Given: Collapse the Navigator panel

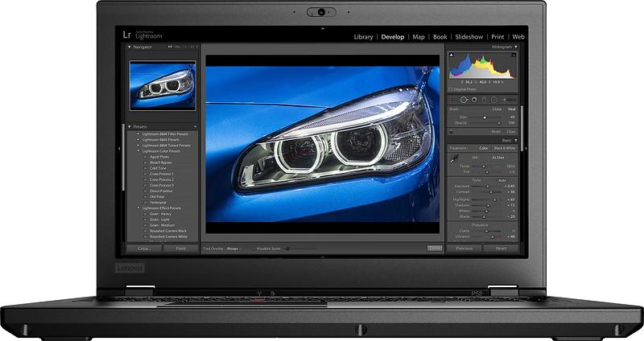Looking at the screenshot, I should tap(130, 47).
